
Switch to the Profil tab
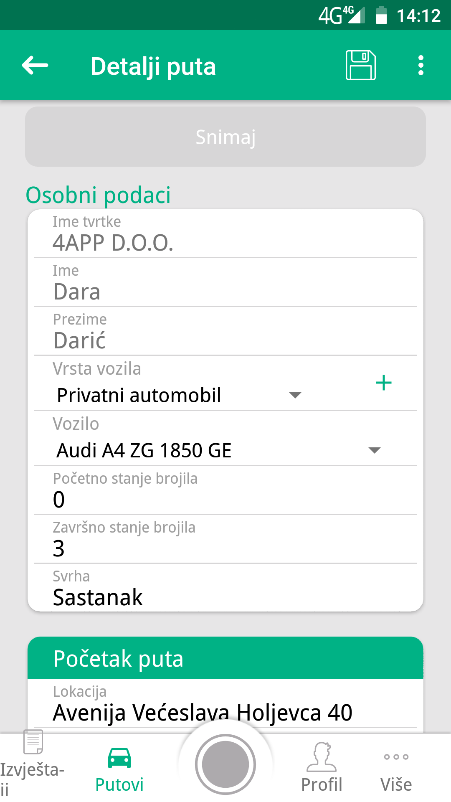(321, 767)
